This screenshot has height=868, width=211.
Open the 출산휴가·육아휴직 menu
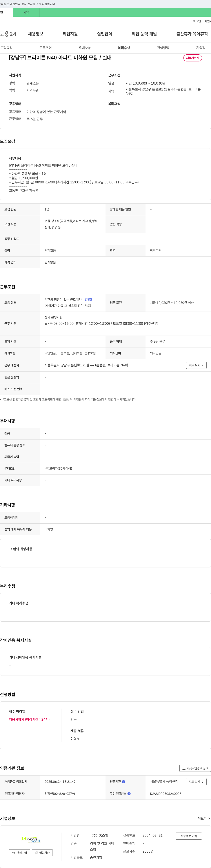192,34
